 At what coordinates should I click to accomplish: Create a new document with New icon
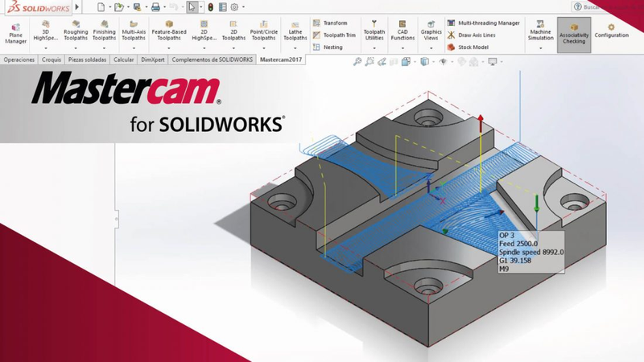(101, 7)
